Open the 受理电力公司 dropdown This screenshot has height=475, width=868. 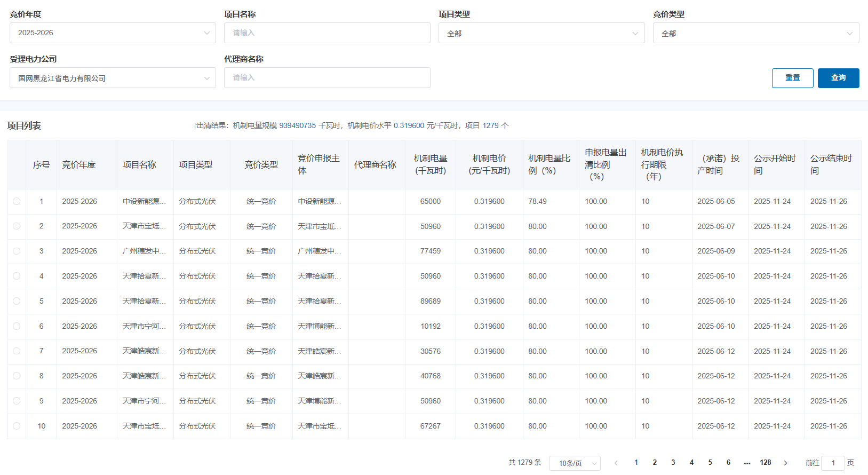pyautogui.click(x=113, y=78)
